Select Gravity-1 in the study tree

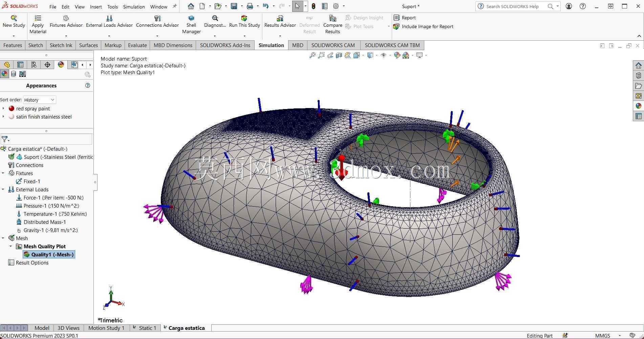tap(47, 230)
